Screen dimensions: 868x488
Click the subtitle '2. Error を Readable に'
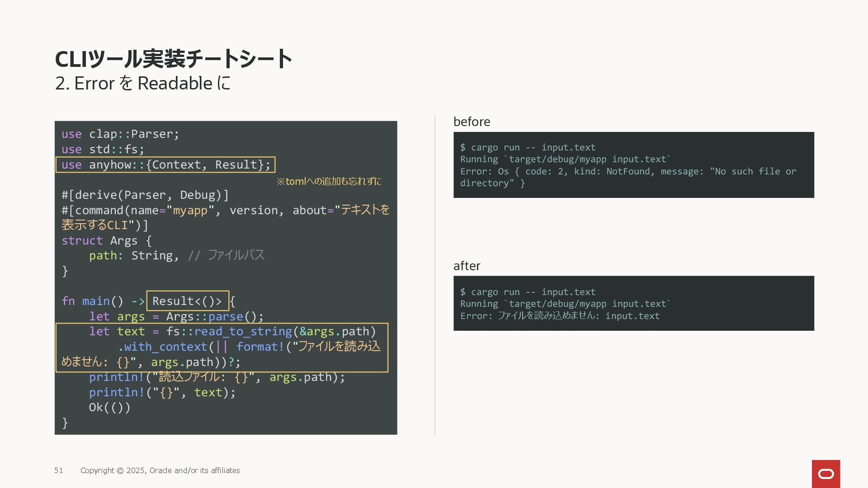point(143,83)
